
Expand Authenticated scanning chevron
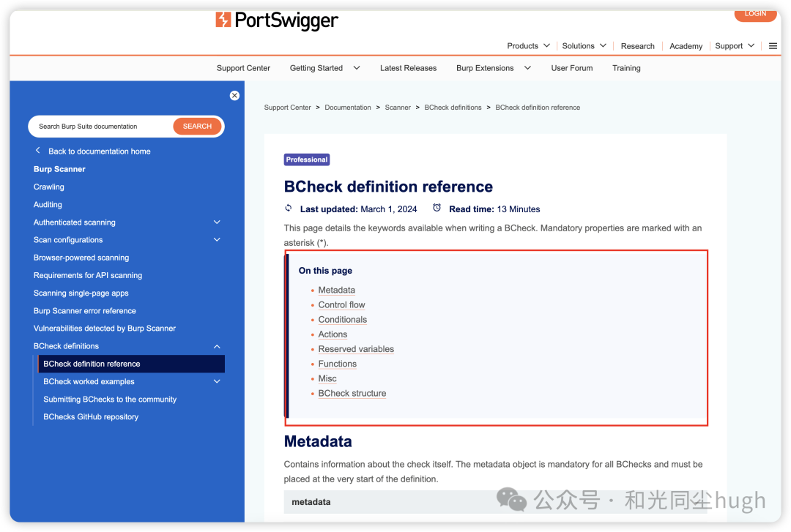[x=217, y=222]
